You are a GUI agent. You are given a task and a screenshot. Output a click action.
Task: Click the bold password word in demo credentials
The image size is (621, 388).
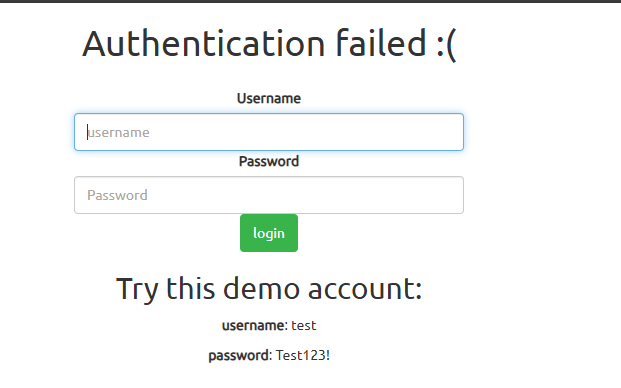tap(239, 356)
